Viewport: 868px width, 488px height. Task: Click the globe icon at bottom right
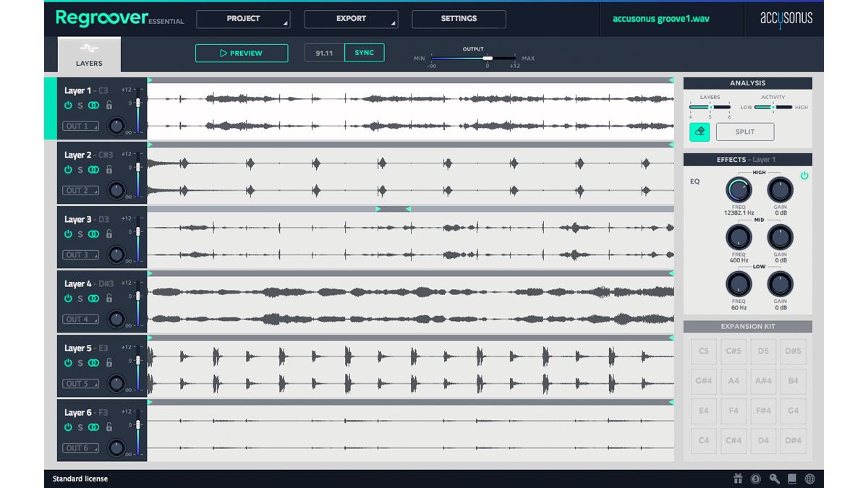pos(809,478)
